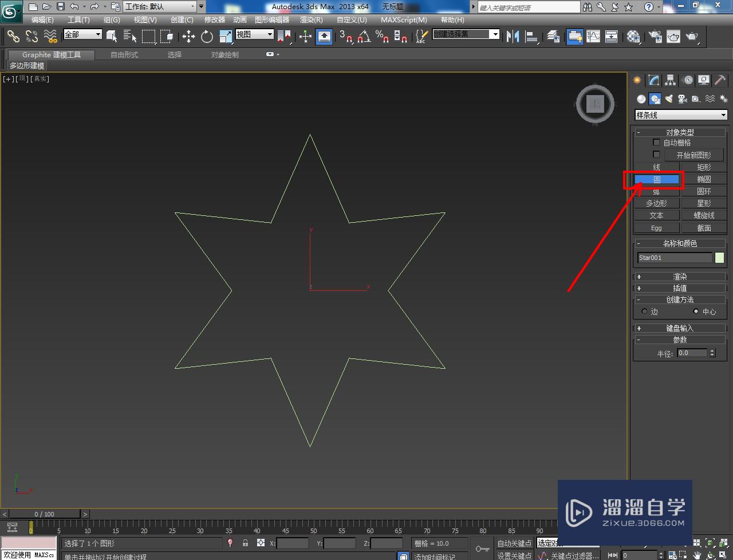
Task: Click the time slider 0 / 100 handle
Action: [44, 514]
